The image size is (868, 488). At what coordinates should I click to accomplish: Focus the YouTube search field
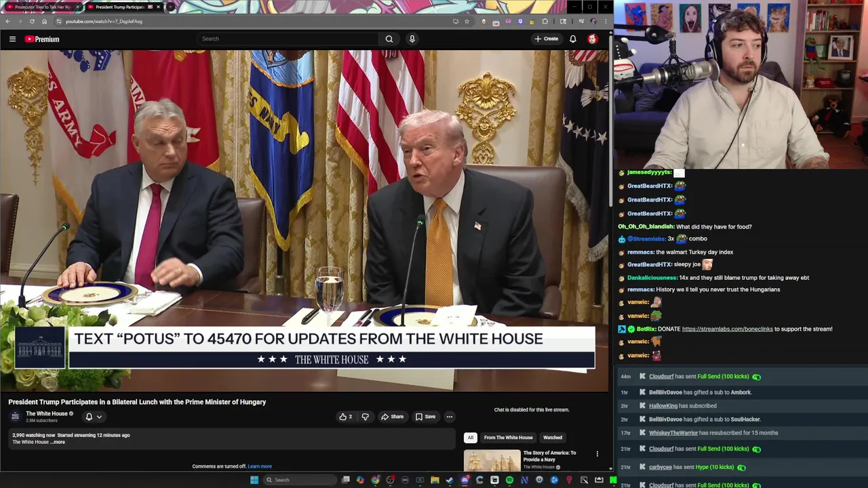click(x=288, y=39)
